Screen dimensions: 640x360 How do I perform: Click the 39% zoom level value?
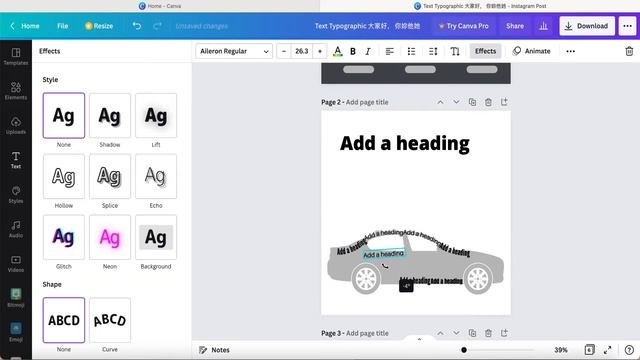[x=561, y=350]
